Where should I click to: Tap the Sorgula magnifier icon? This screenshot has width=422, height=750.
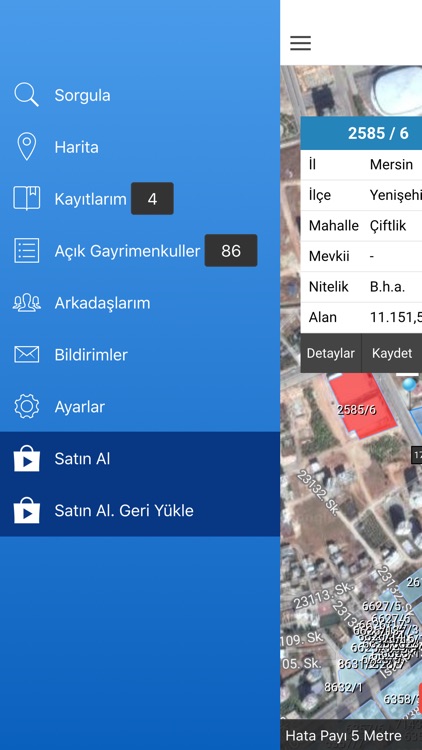[26, 95]
